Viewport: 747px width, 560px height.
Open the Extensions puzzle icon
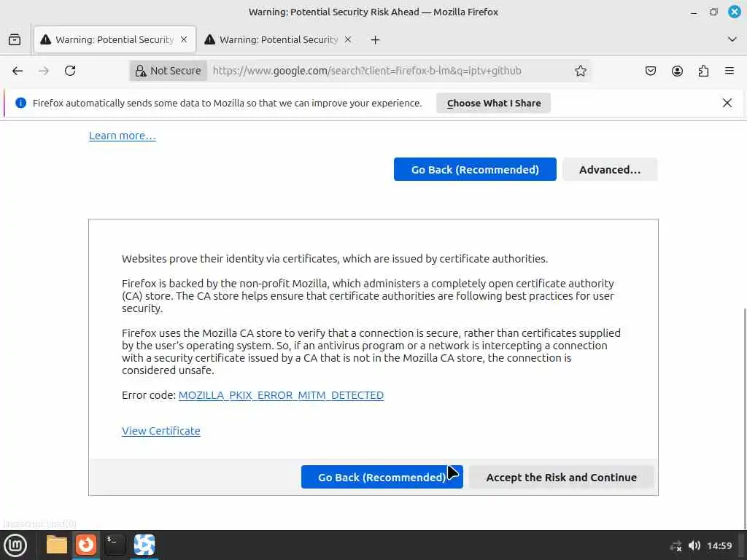703,71
